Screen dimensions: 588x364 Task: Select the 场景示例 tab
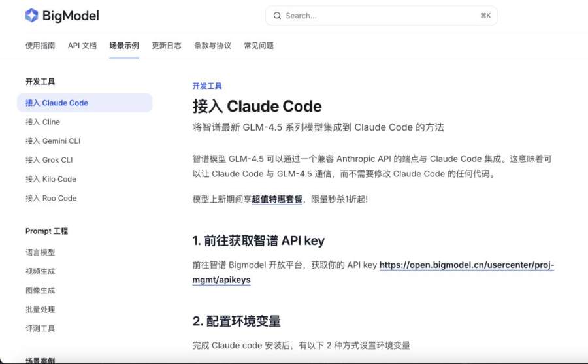124,46
